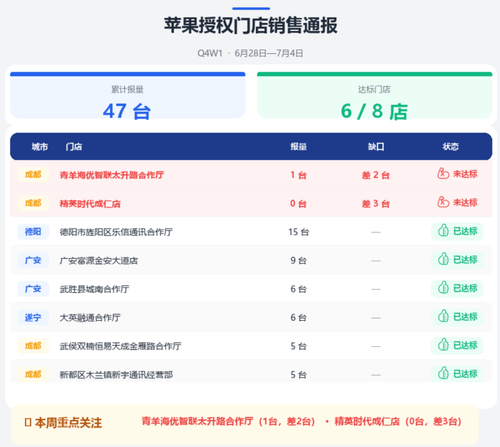Click footer note 精英时代成仁店（0台，差3台）
Image resolution: width=500 pixels, height=447 pixels.
[398, 421]
